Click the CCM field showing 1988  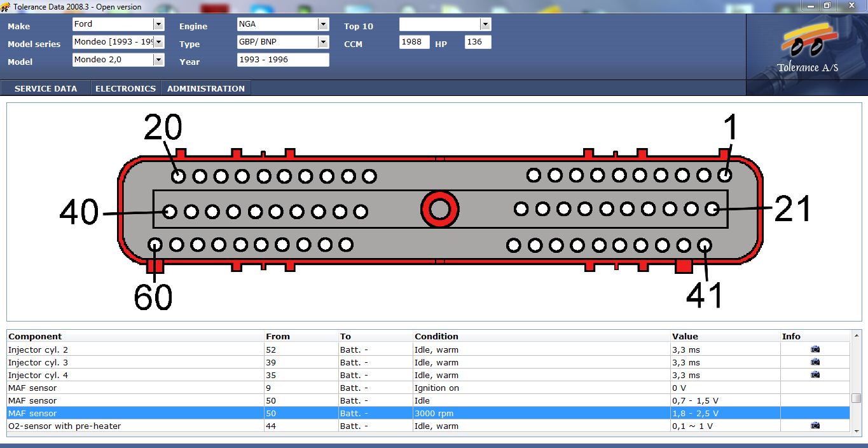click(x=415, y=42)
